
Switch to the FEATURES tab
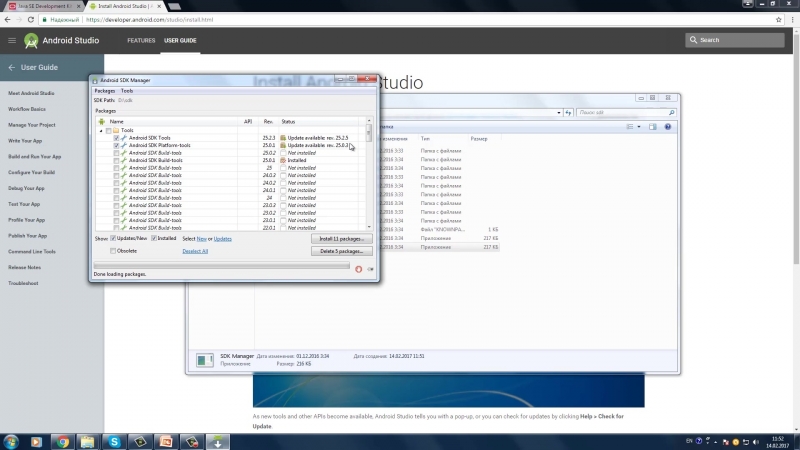141,40
